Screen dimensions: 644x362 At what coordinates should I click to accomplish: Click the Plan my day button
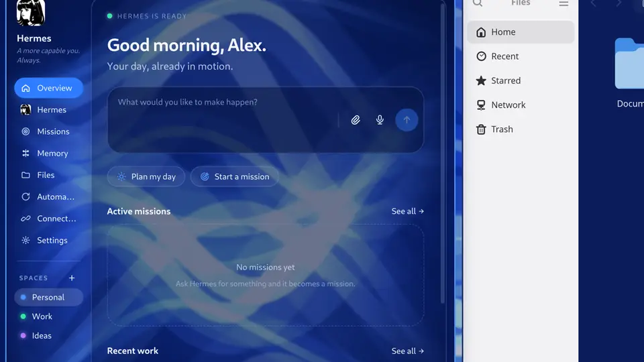tap(146, 176)
